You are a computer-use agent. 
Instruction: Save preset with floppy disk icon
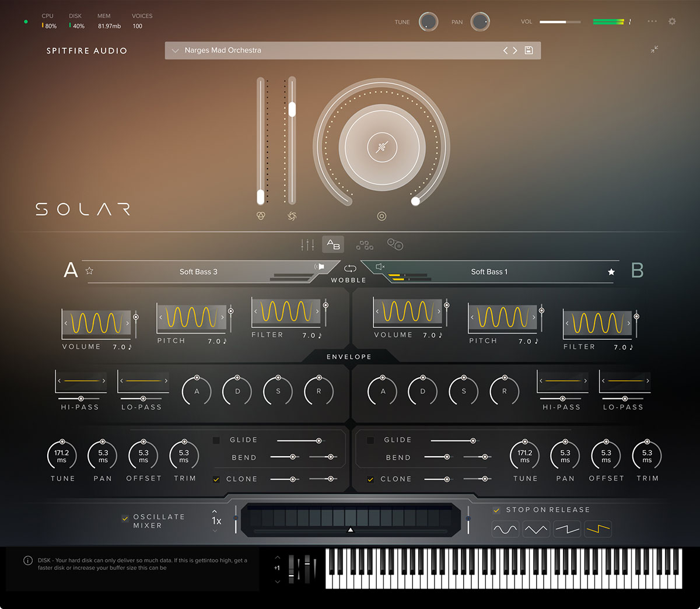(x=528, y=50)
